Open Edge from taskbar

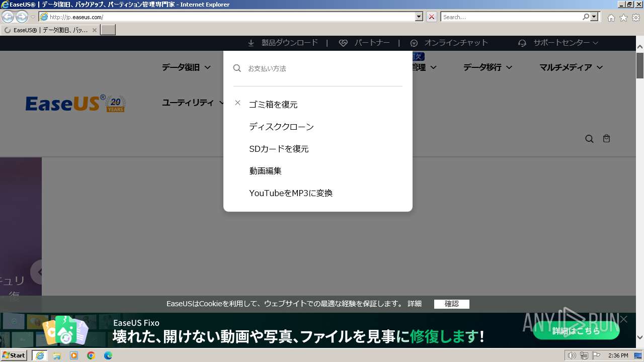pos(108,355)
